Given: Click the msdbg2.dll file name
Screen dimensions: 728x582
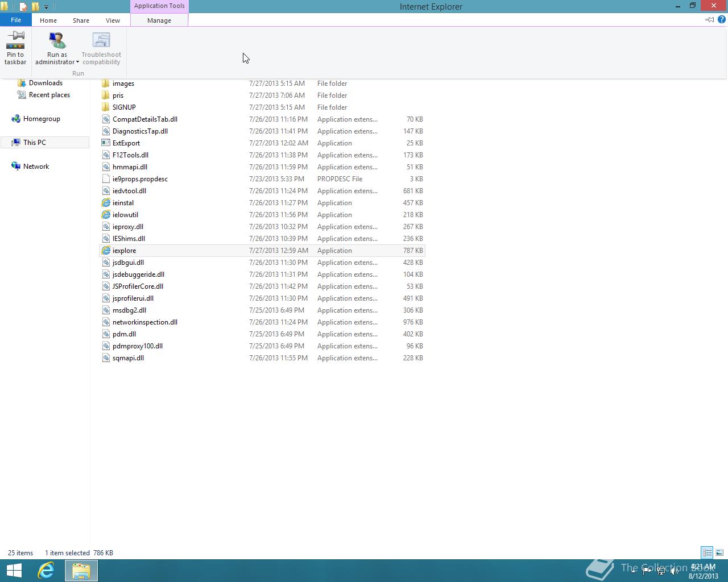Looking at the screenshot, I should (129, 310).
